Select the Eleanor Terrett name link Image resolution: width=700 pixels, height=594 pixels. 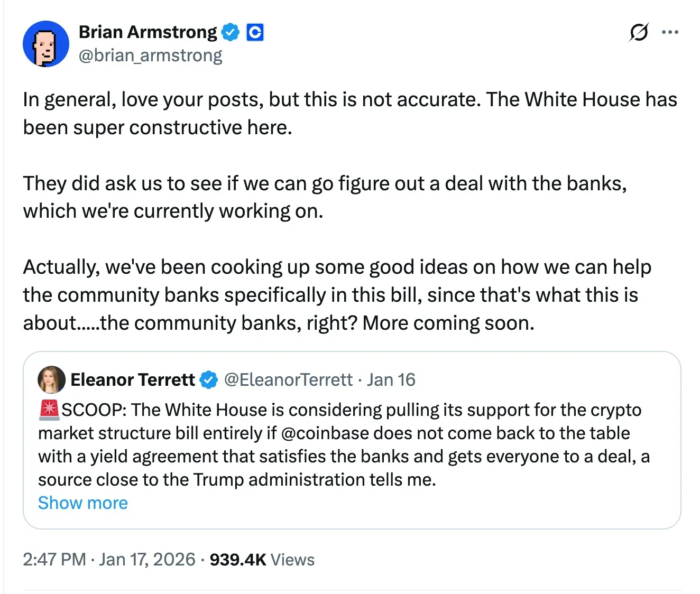(133, 379)
